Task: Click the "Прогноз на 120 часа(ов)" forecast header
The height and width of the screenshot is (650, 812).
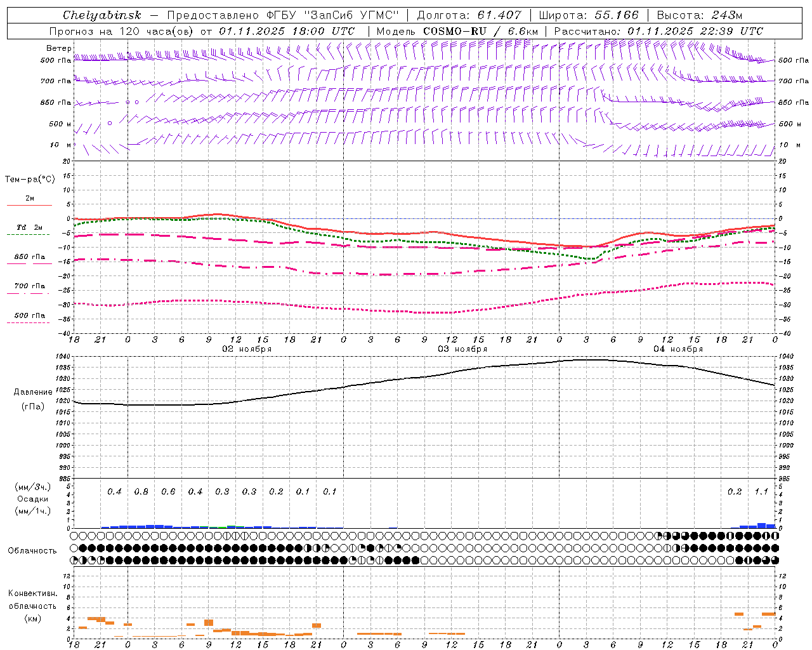Action: point(122,31)
